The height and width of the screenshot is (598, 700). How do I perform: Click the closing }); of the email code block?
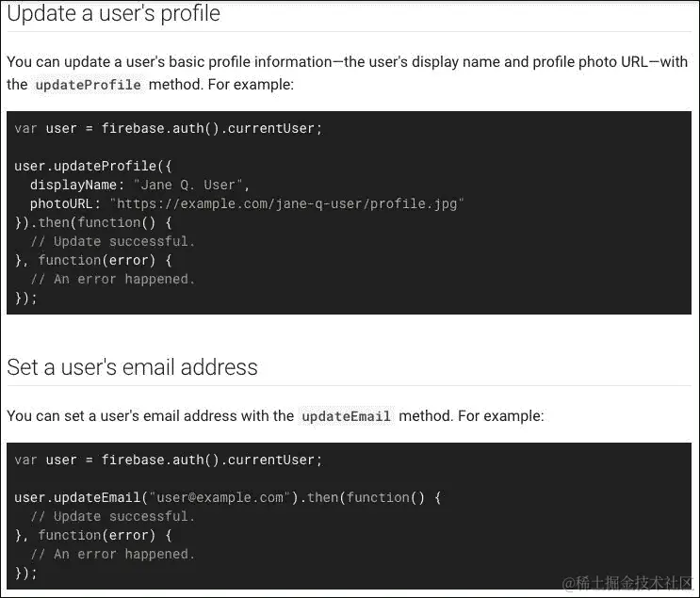point(25,573)
